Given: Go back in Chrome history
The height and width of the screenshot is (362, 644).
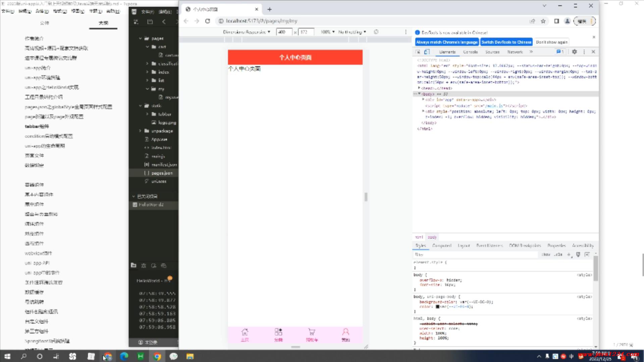Looking at the screenshot, I should pos(186,21).
